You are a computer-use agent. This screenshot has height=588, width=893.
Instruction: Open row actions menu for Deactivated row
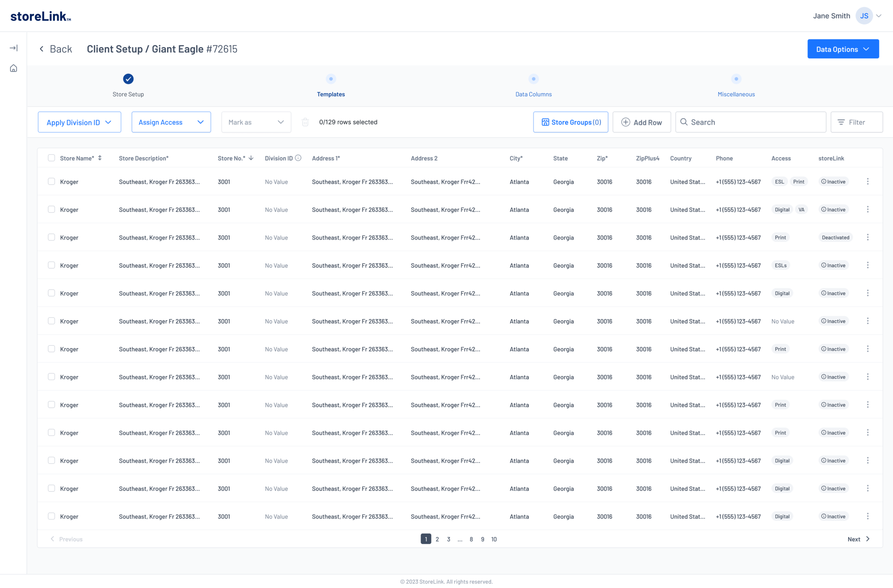tap(868, 237)
